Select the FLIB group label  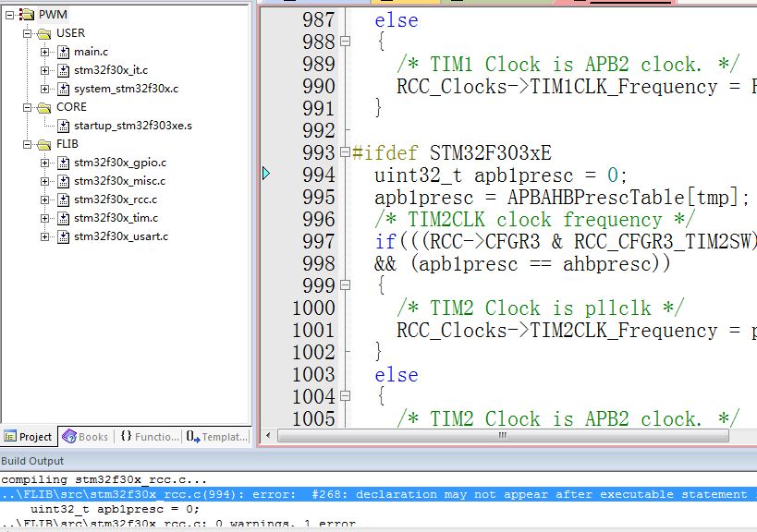tap(67, 144)
